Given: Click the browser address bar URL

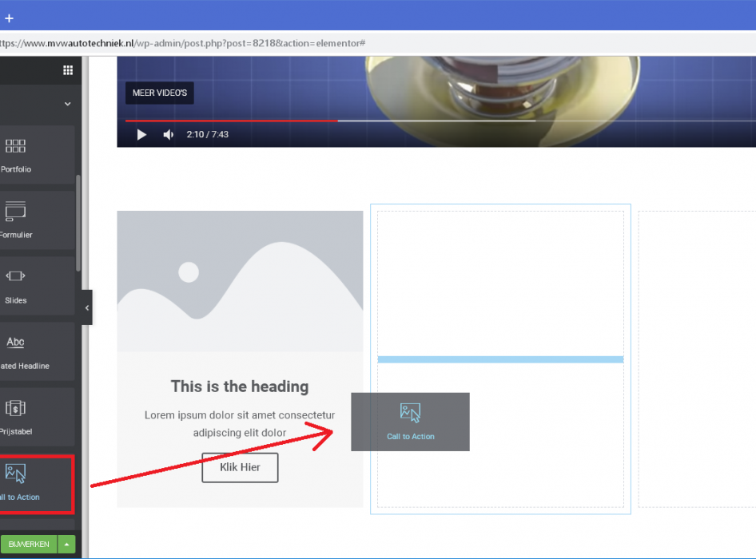Looking at the screenshot, I should pyautogui.click(x=182, y=43).
